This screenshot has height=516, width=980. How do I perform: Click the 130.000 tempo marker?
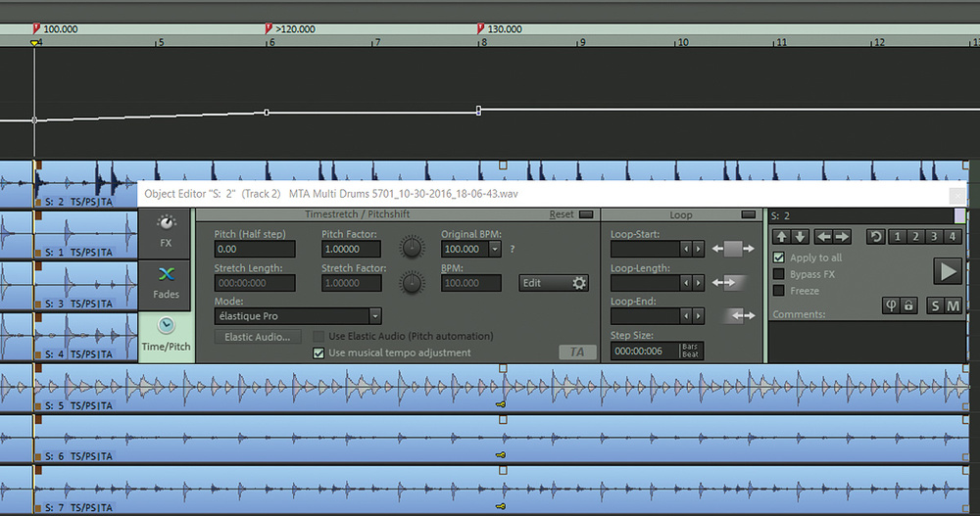point(480,28)
